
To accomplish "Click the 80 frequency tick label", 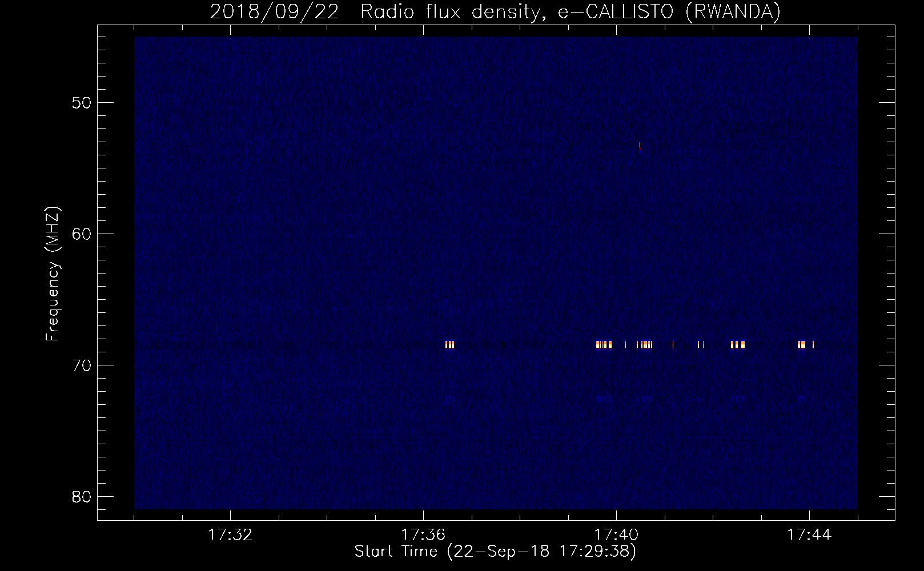I will (x=82, y=497).
